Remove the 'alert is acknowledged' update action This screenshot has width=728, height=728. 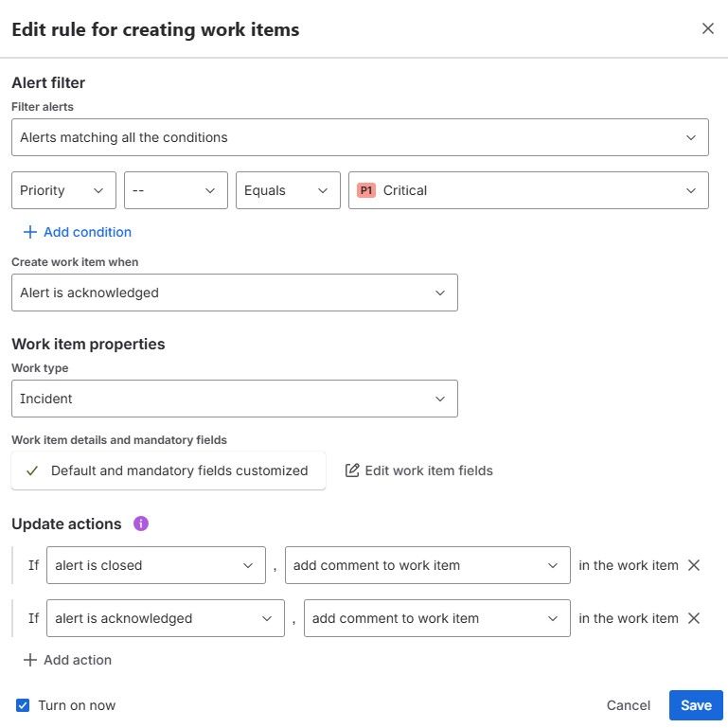click(694, 618)
